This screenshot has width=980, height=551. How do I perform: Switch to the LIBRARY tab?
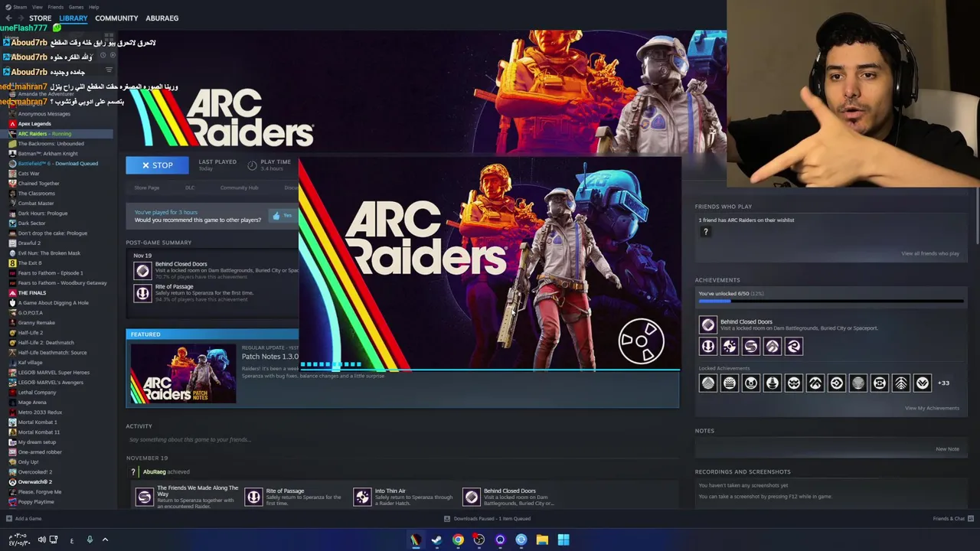point(73,18)
